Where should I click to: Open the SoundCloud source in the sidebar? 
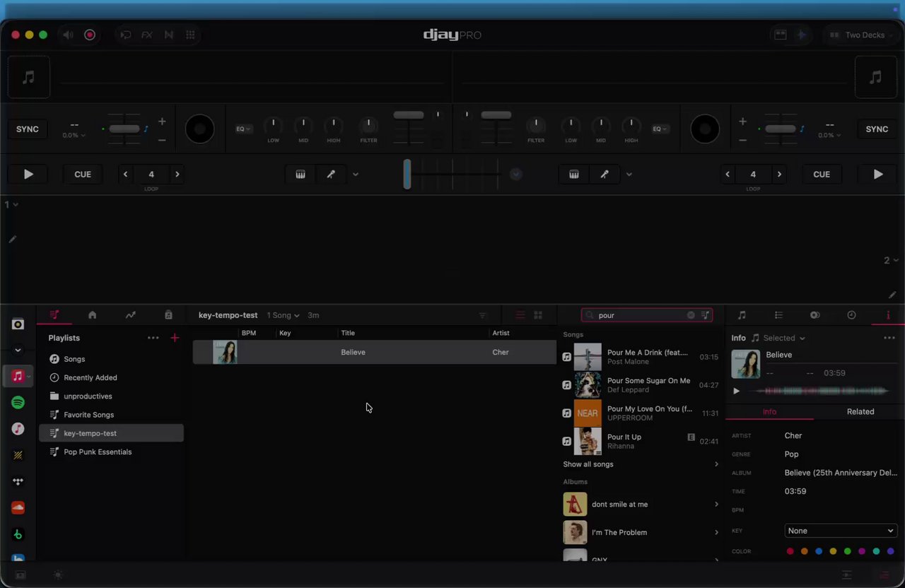pos(18,508)
